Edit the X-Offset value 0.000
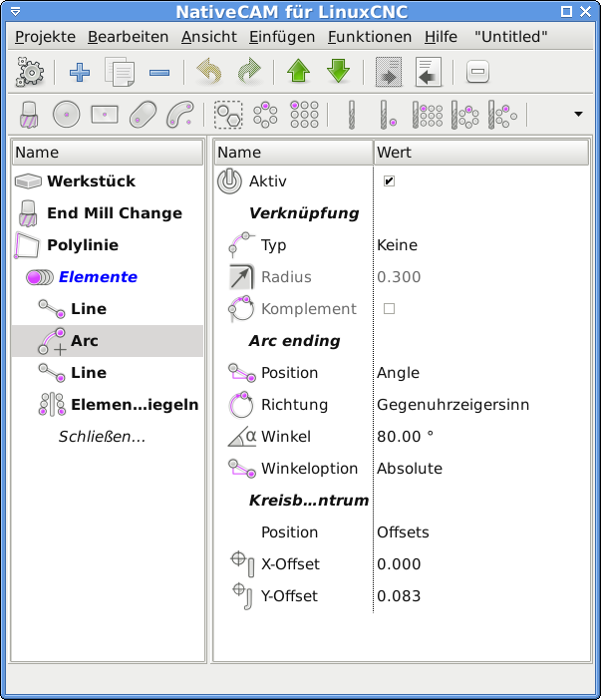 (x=399, y=564)
